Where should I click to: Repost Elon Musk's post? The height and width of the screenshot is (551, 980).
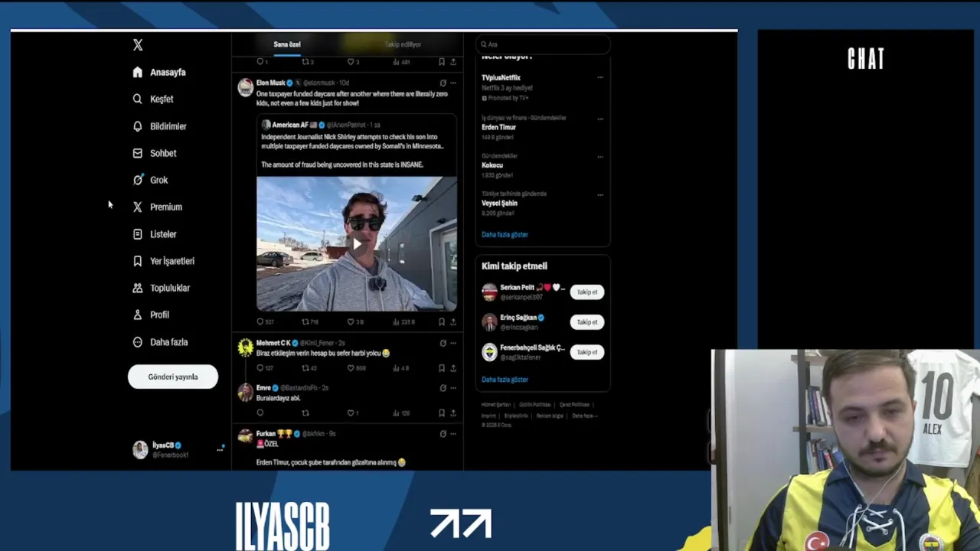pos(309,322)
